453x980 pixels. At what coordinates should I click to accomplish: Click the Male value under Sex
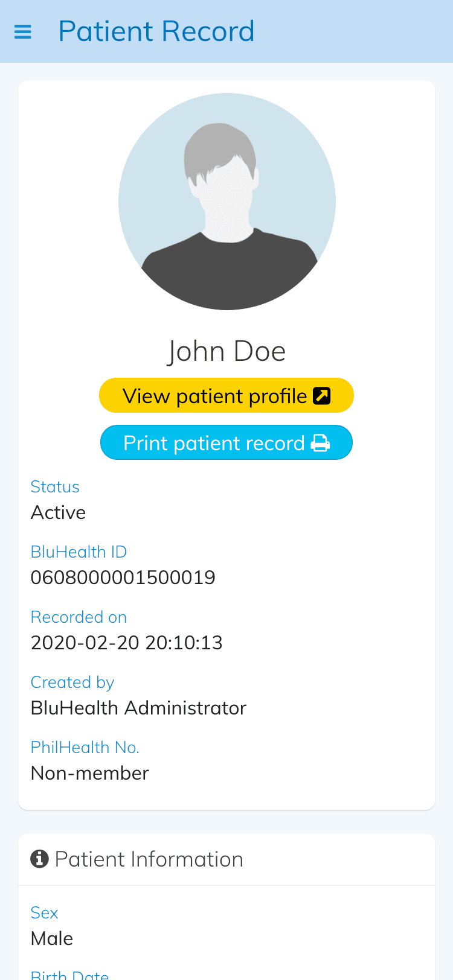(52, 938)
